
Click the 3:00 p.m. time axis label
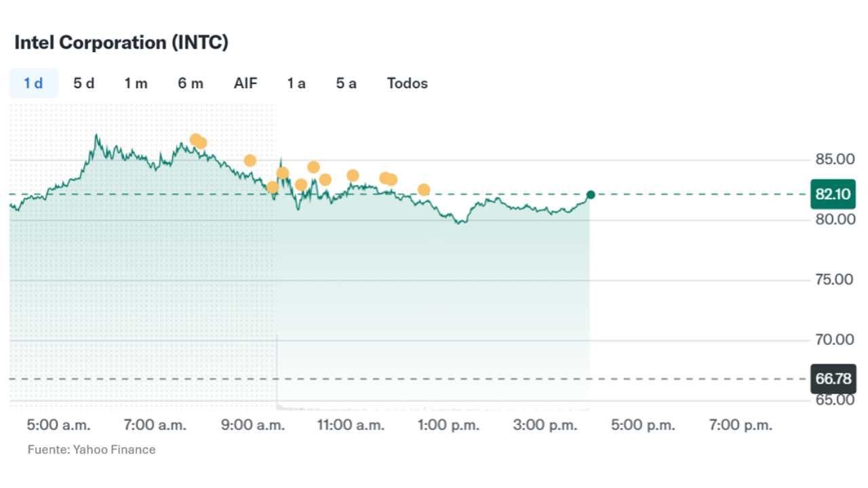click(546, 426)
